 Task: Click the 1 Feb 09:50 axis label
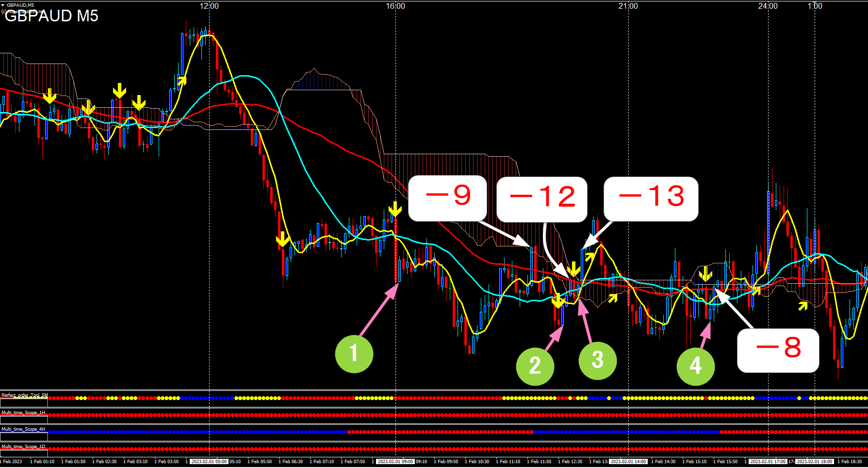[446, 462]
